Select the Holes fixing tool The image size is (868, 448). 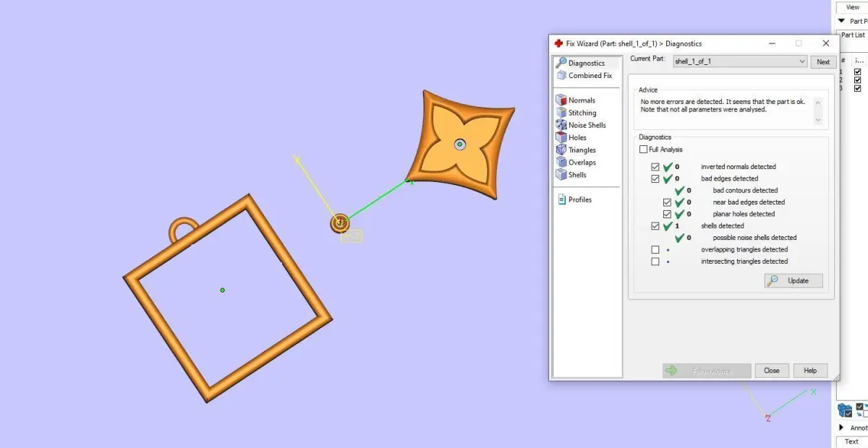[x=571, y=137]
